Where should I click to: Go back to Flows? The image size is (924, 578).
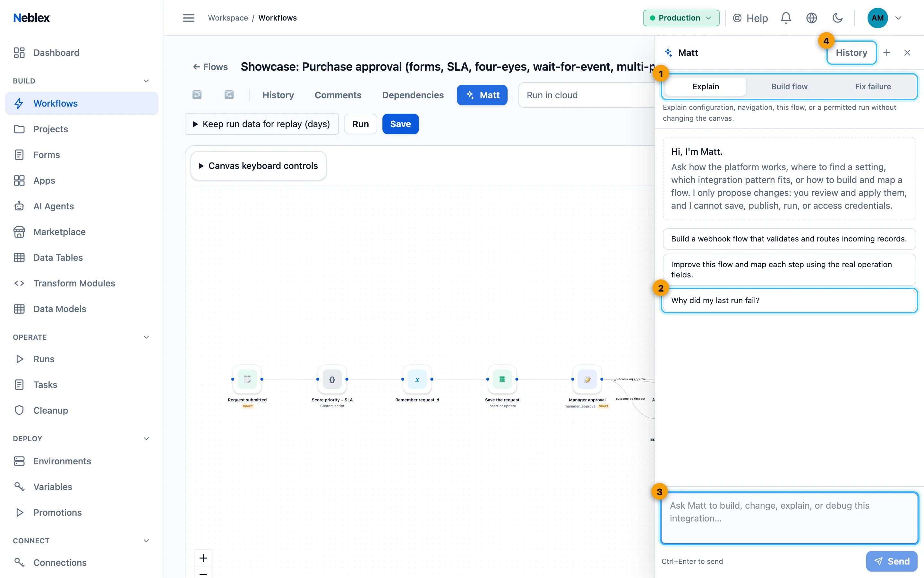point(210,67)
